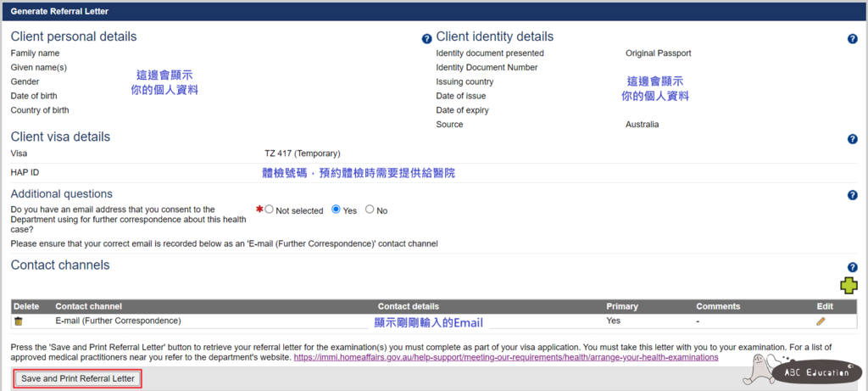Open help for Additional questions

853,195
